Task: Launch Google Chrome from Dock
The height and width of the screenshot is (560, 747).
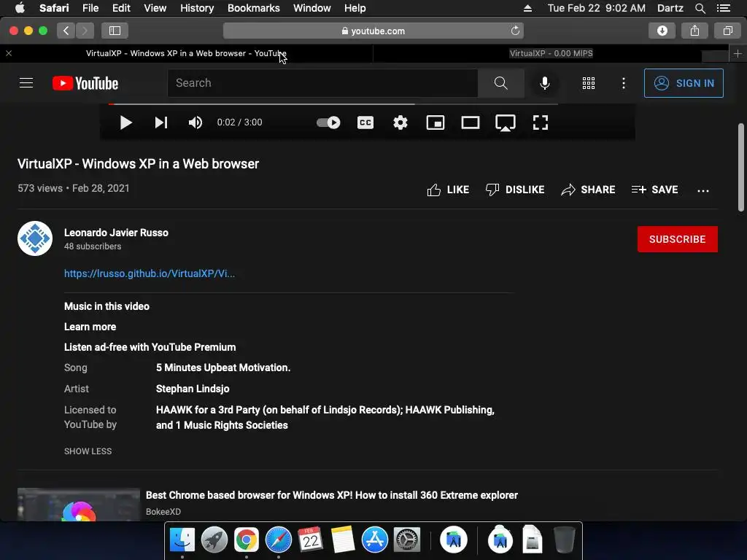Action: point(247,540)
